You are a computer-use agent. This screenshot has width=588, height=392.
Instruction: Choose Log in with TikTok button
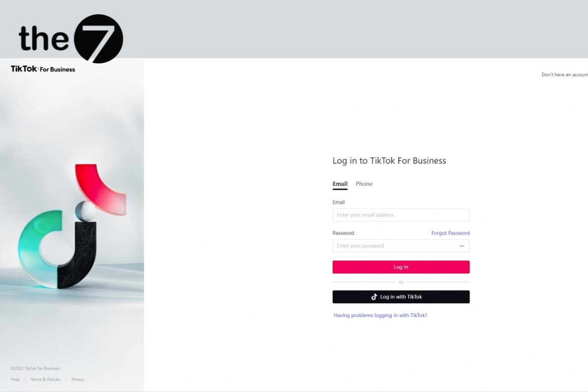tap(401, 297)
